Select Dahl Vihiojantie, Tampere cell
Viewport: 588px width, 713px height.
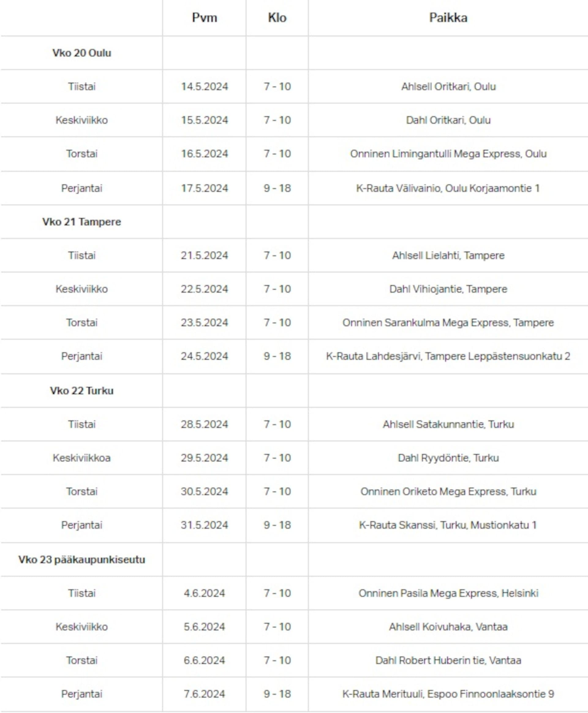[x=448, y=289]
